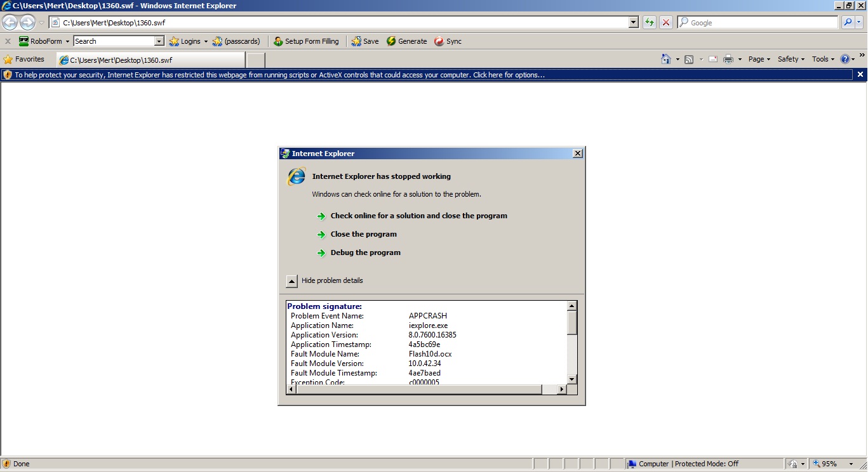Expand command bar overflow chevron
The height and width of the screenshot is (472, 868).
click(862, 56)
